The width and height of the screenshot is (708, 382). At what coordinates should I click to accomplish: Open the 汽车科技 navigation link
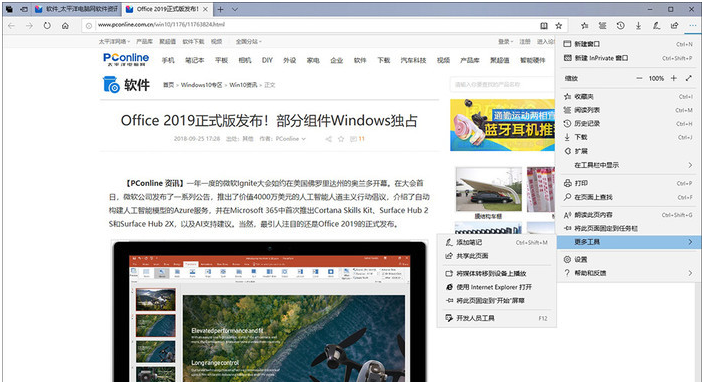click(x=413, y=60)
